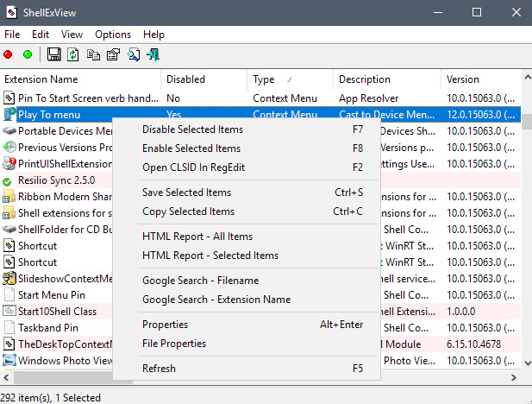532x404 pixels.
Task: Click the vertical scrollbar thumb
Action: pyautogui.click(x=527, y=122)
